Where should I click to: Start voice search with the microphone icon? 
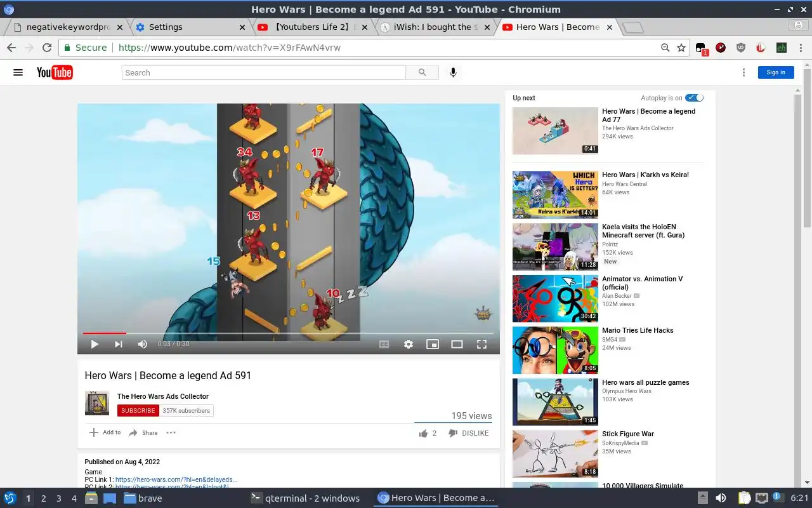pos(453,72)
